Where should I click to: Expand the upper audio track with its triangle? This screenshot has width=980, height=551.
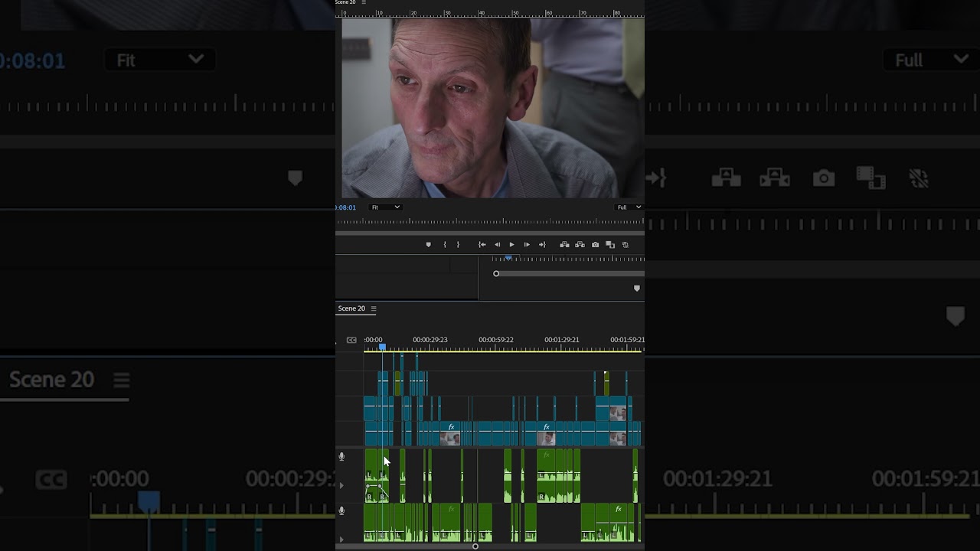[x=341, y=485]
